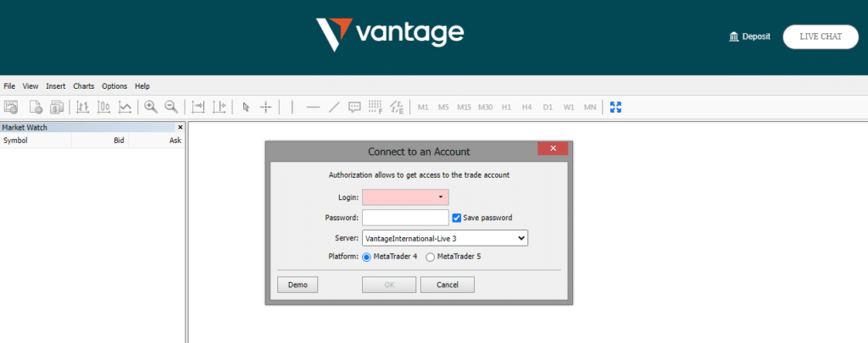Click the new order document icon

pyautogui.click(x=36, y=107)
